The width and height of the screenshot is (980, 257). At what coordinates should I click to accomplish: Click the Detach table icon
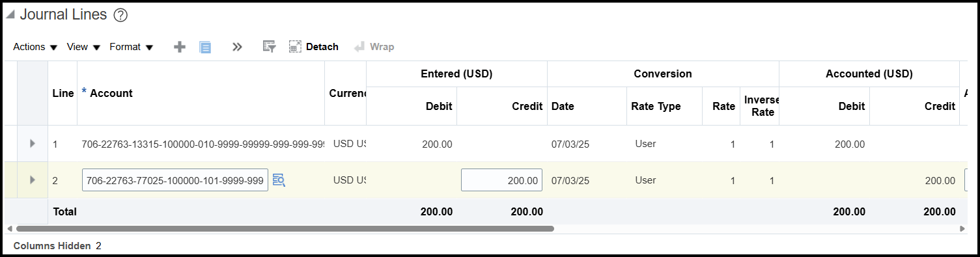point(313,47)
